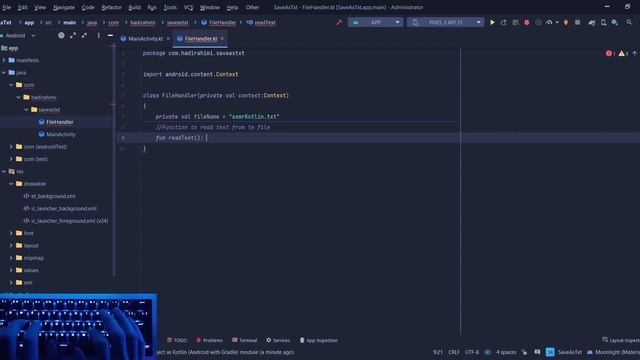Run the app with green play button
640x360 pixels.
point(492,22)
